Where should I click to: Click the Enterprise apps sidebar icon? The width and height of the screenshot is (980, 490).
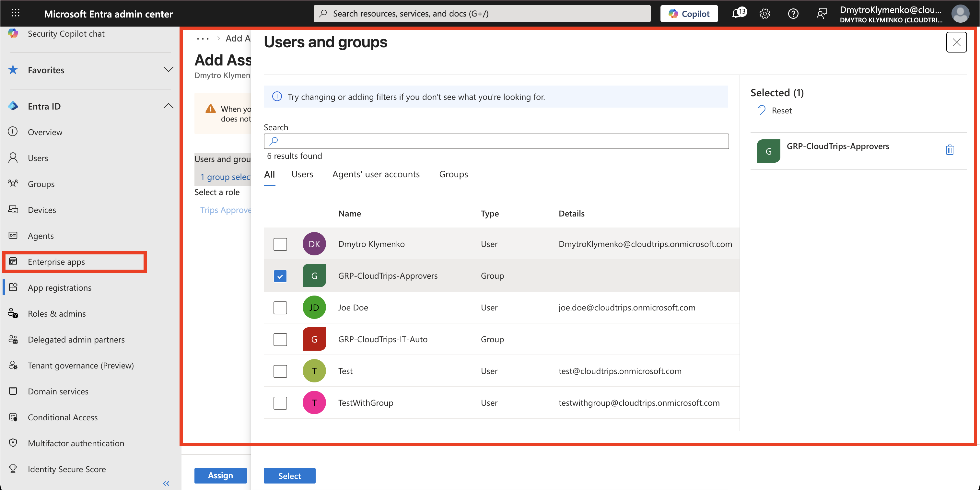click(x=13, y=261)
